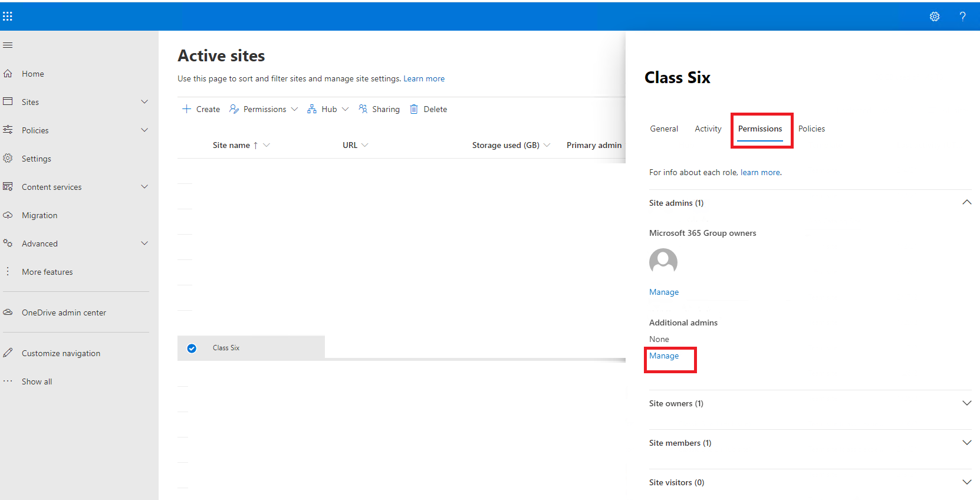Image resolution: width=980 pixels, height=500 pixels.
Task: Click the Sharing icon in toolbar
Action: 363,109
